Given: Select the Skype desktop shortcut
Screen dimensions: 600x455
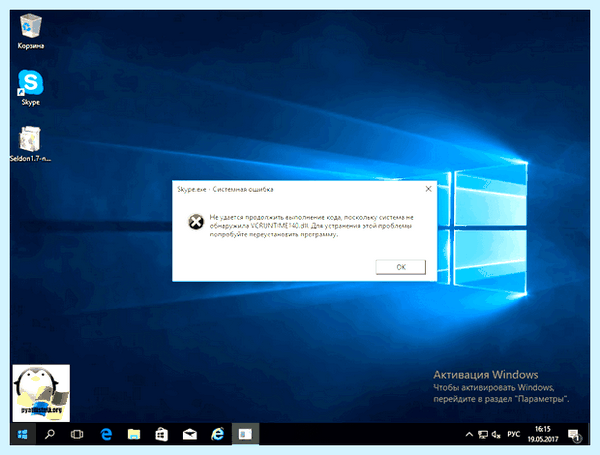Looking at the screenshot, I should (x=31, y=88).
